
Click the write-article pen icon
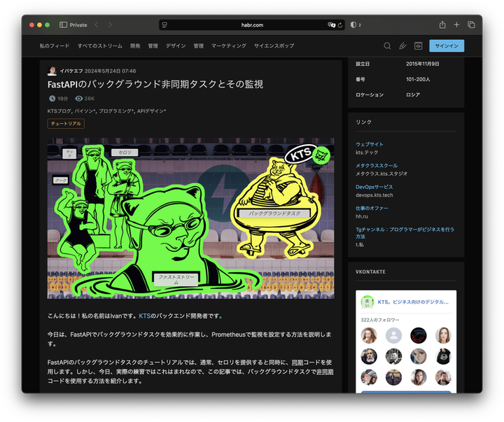(x=402, y=46)
